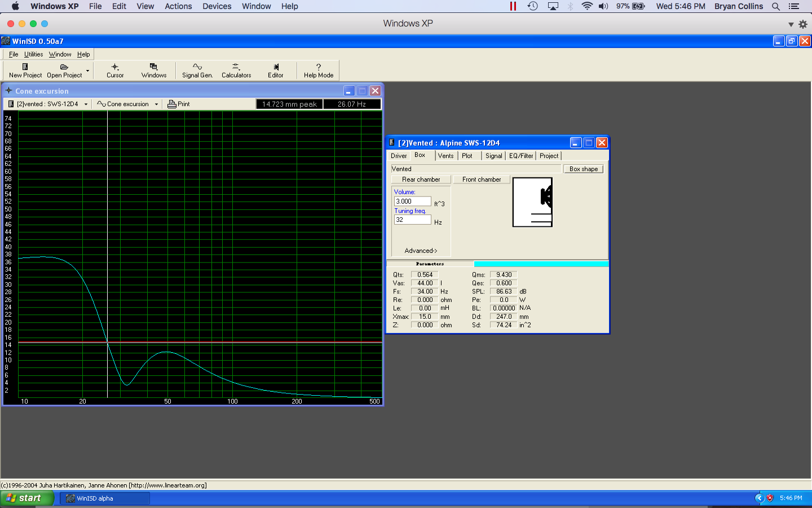The width and height of the screenshot is (812, 508).
Task: Open the Parallels gear settings icon
Action: (x=803, y=24)
